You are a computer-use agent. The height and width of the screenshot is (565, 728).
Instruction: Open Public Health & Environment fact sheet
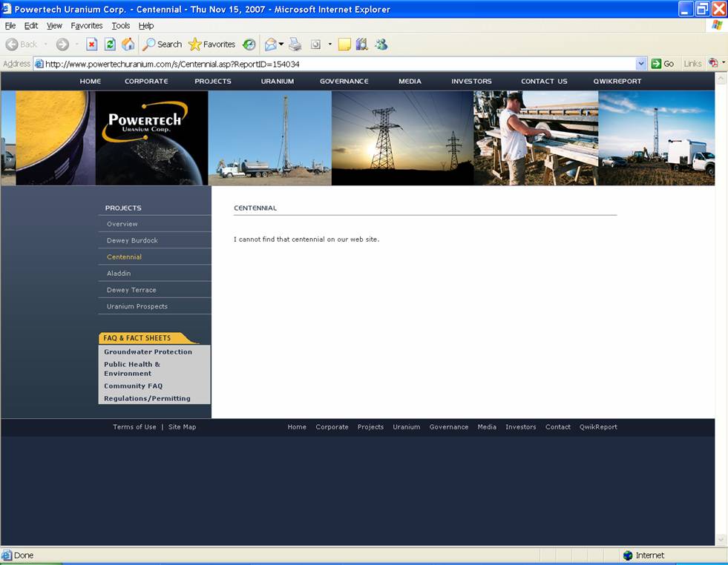(132, 369)
